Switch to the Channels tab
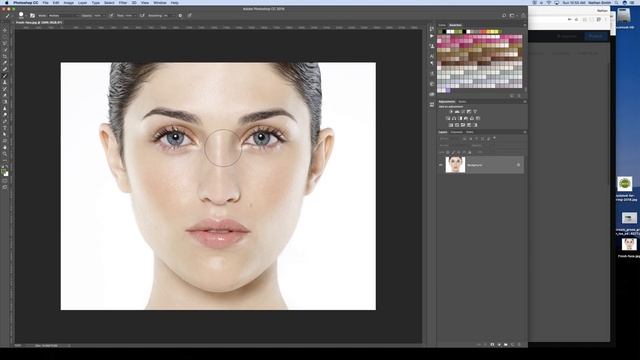 pos(456,132)
